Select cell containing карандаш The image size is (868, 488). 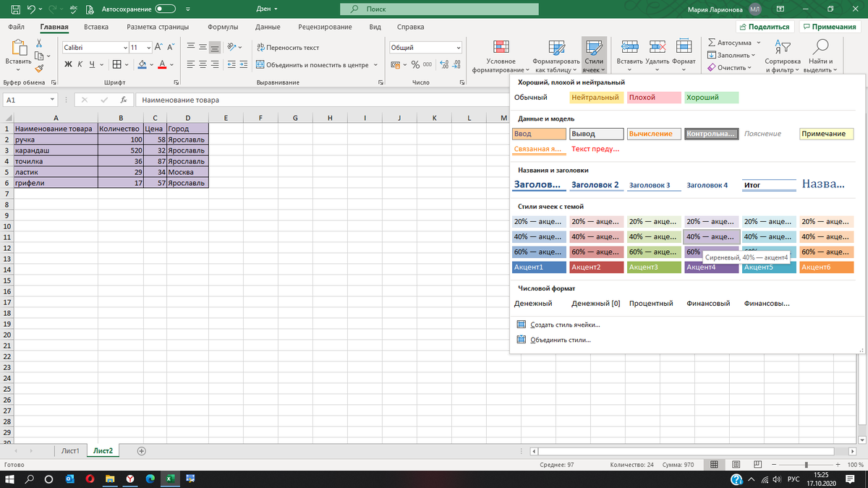[56, 150]
